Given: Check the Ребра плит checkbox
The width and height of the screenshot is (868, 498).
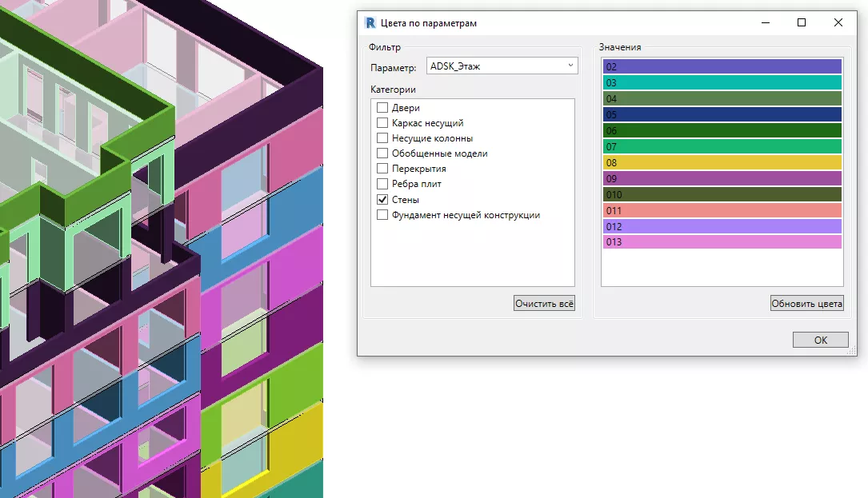Looking at the screenshot, I should (x=382, y=184).
